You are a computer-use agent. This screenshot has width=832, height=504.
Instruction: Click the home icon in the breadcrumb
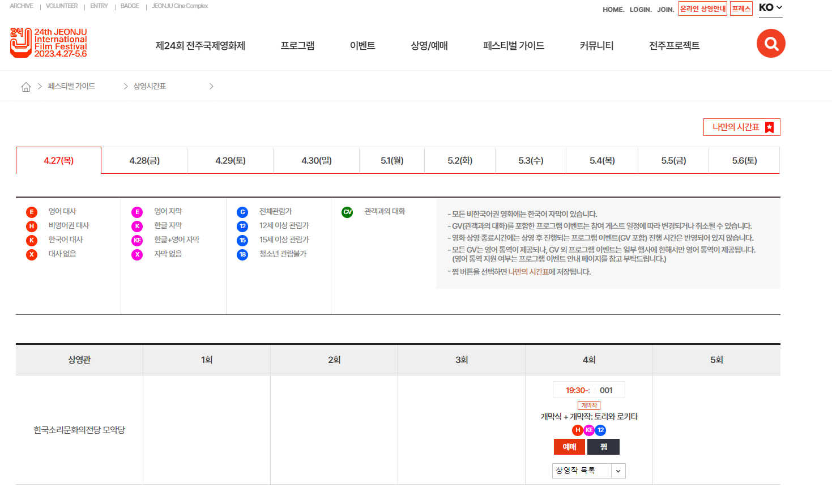click(x=25, y=86)
